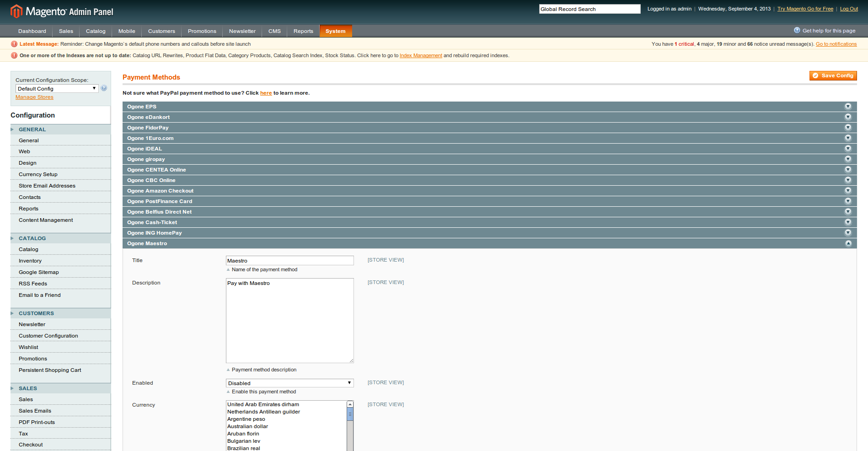Collapse Ogone Maestro section arrow
The image size is (868, 451).
(848, 243)
